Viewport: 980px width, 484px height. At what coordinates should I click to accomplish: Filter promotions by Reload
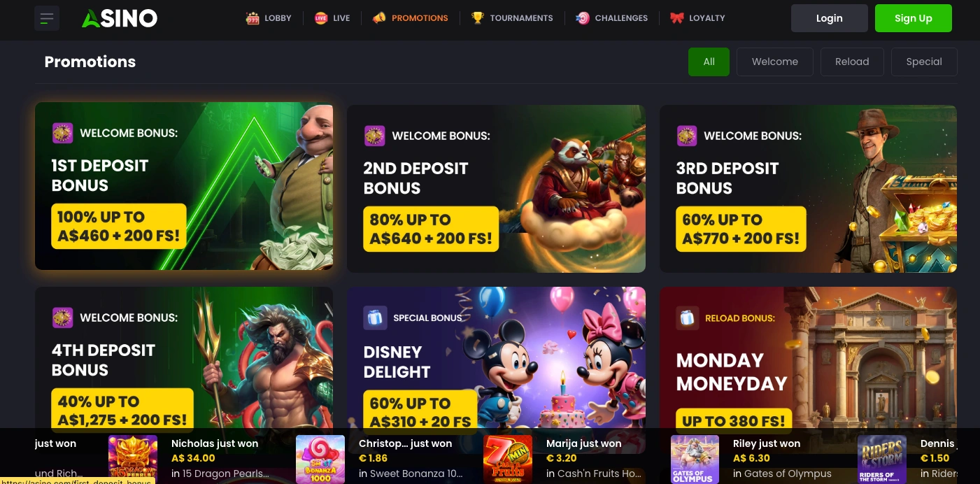[x=852, y=62]
